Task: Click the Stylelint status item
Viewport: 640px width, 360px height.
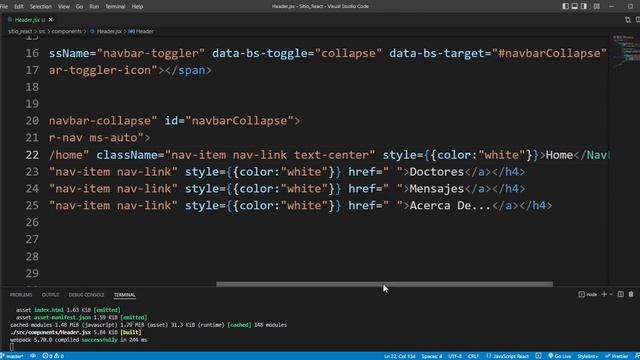Action: (x=587, y=356)
